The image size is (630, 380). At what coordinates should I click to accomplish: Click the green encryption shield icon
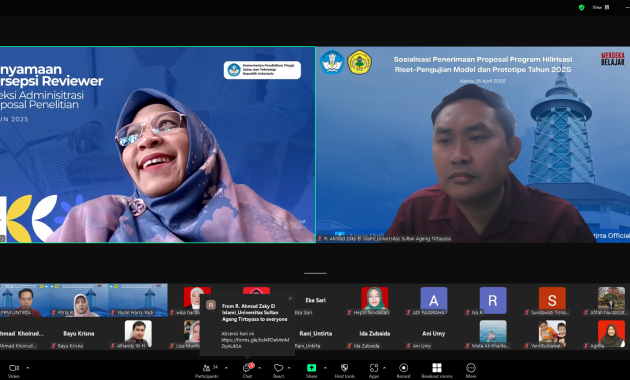coord(581,7)
